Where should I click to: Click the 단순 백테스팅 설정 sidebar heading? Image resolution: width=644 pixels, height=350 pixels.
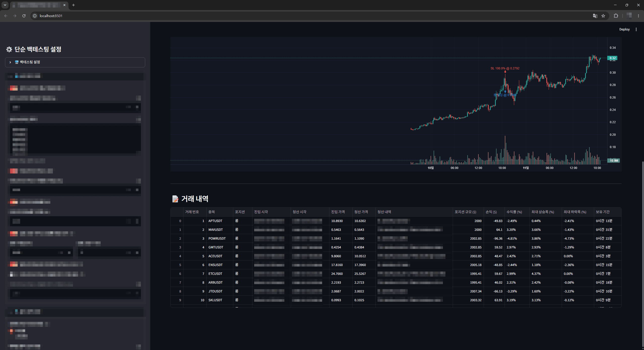pos(38,49)
